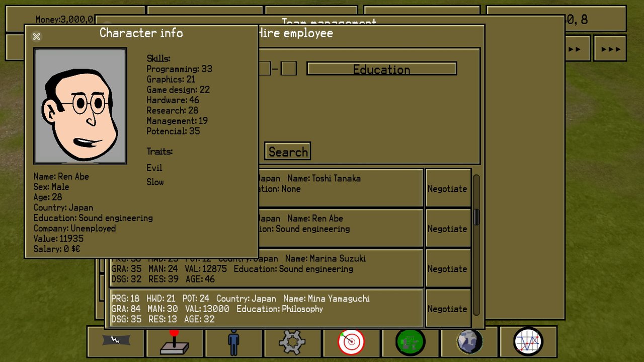Image resolution: width=644 pixels, height=362 pixels.
Task: Select the Mina Yamaguchi candidate row
Action: [266, 309]
